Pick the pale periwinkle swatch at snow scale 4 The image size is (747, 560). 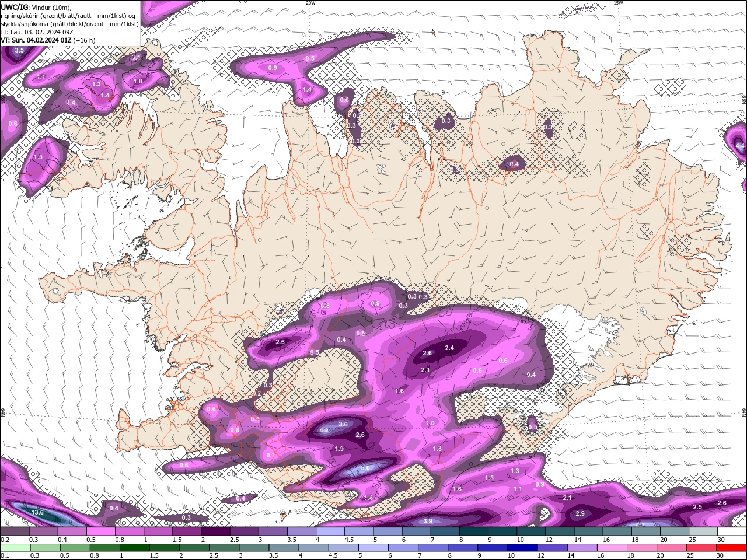330,531
